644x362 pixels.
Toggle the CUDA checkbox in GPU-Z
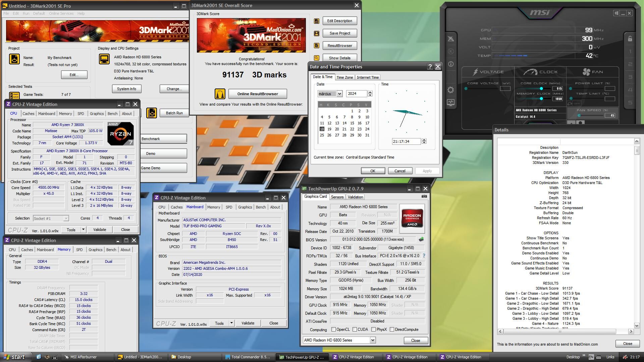click(355, 329)
